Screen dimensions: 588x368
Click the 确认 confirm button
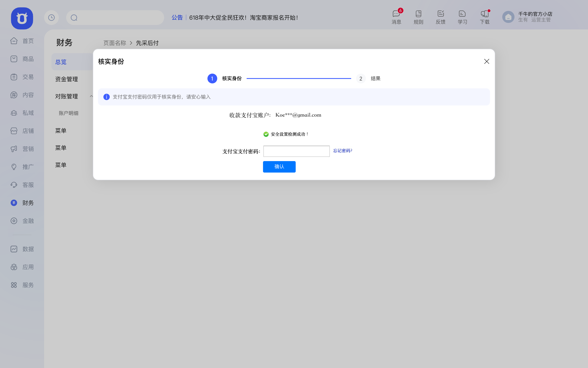(279, 167)
